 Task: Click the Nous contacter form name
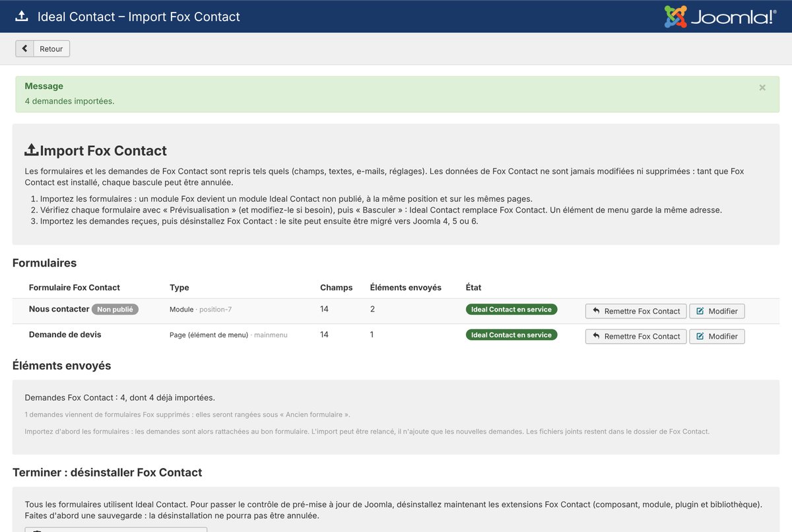59,309
